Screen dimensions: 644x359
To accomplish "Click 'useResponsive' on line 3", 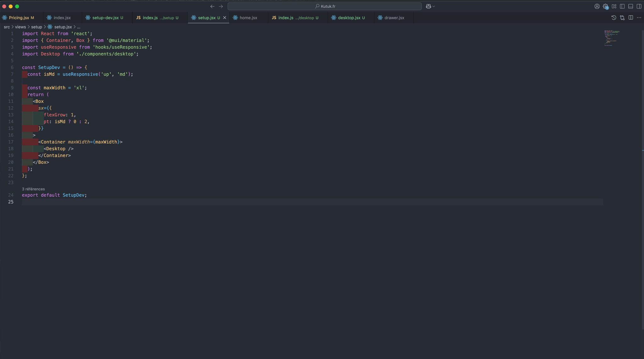I will tap(58, 47).
